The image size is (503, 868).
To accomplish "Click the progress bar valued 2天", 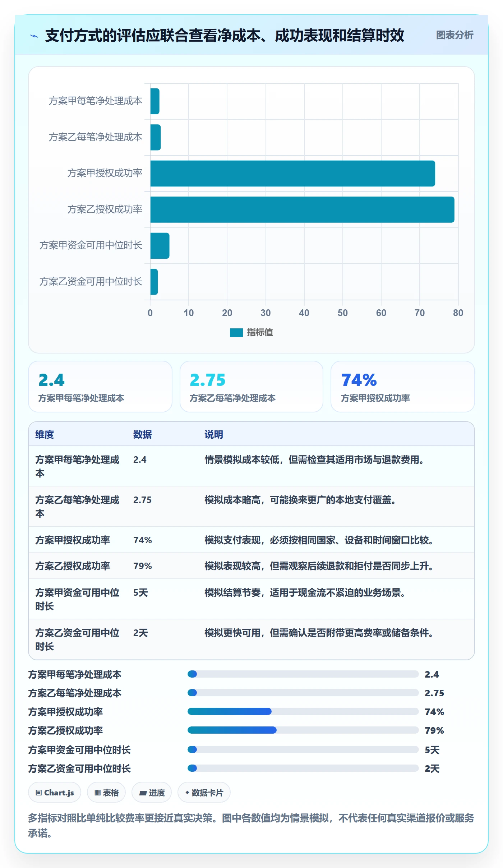I will click(x=303, y=768).
